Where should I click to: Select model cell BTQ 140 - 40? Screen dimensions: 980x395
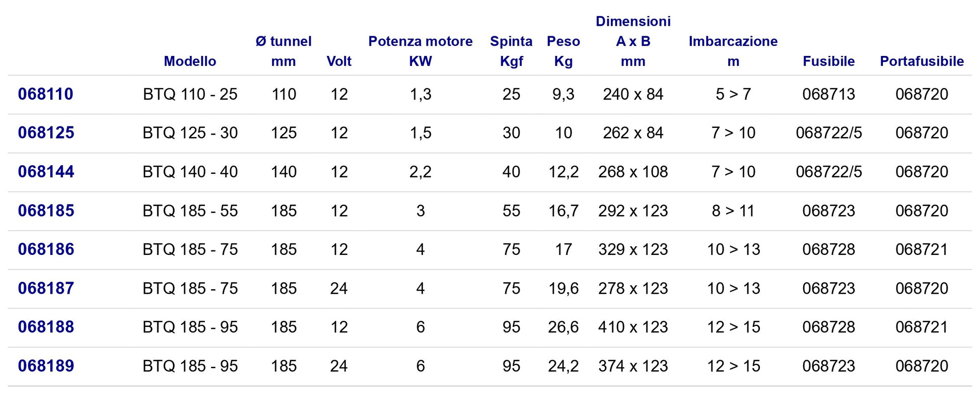(x=190, y=172)
